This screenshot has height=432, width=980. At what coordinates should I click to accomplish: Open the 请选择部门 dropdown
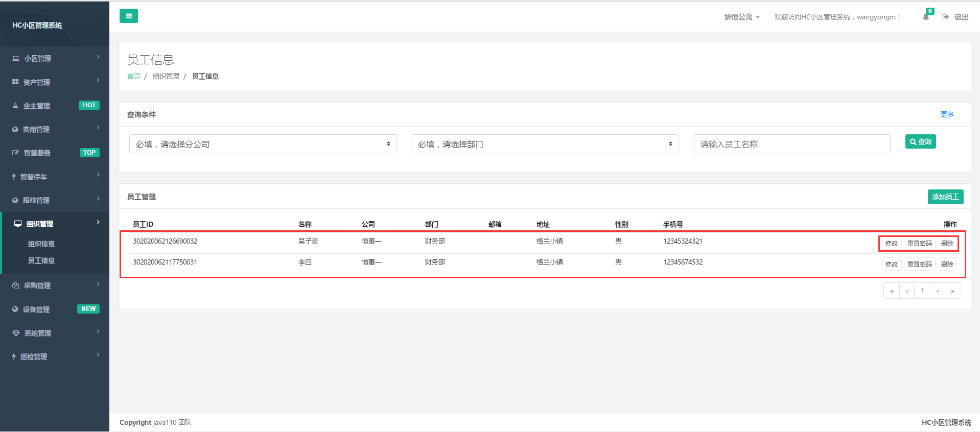[545, 144]
